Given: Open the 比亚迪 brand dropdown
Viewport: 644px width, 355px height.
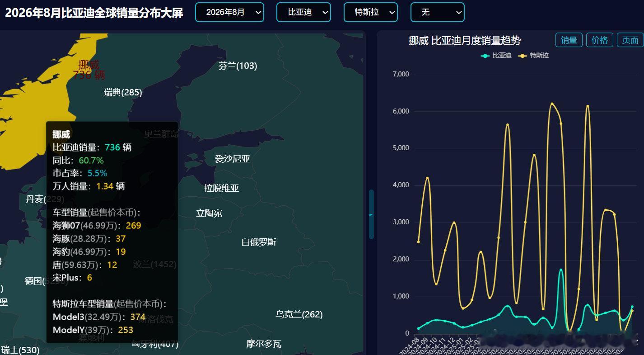Looking at the screenshot, I should (x=303, y=12).
